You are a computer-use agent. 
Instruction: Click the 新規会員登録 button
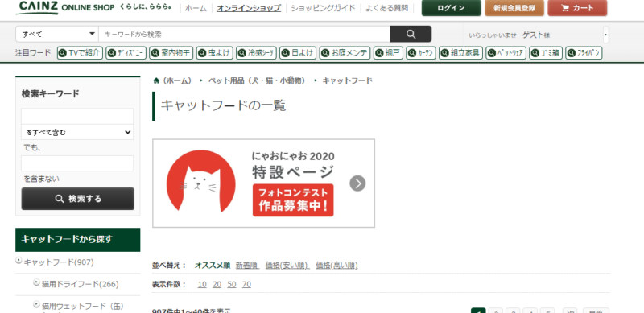[514, 8]
